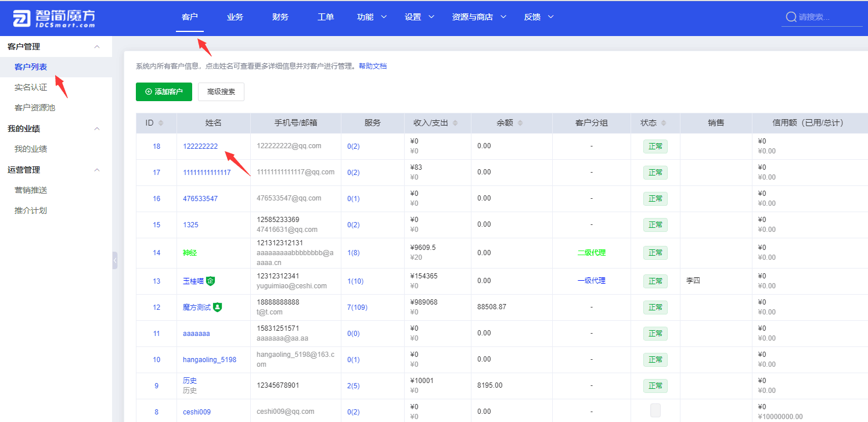The image size is (868, 422).
Task: Open services 1(8) for 神经
Action: [x=354, y=253]
